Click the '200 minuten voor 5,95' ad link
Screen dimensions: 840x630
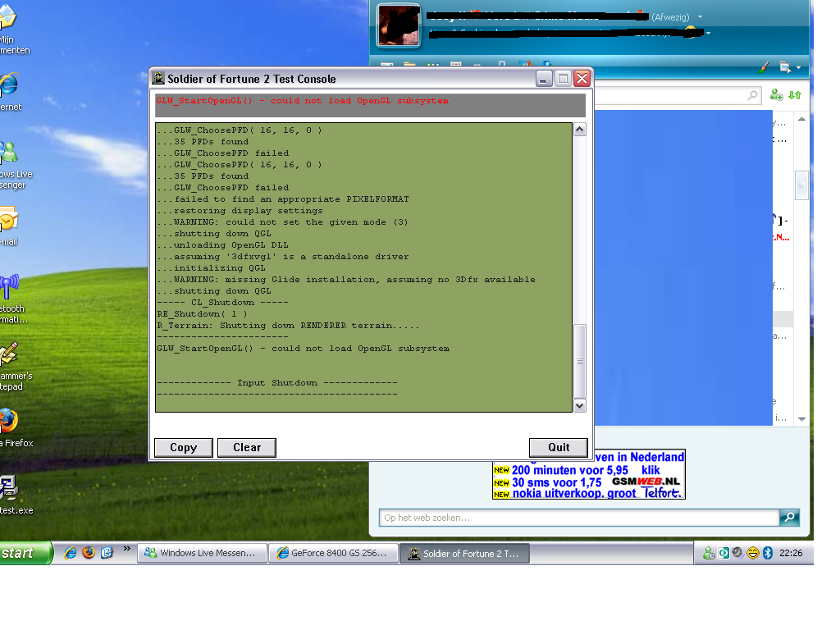coord(569,470)
